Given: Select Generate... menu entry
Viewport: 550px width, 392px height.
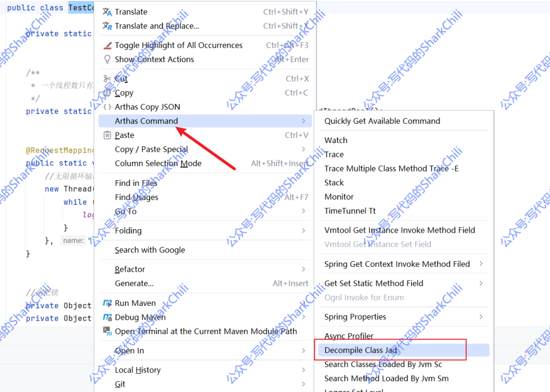Looking at the screenshot, I should click(205, 283).
